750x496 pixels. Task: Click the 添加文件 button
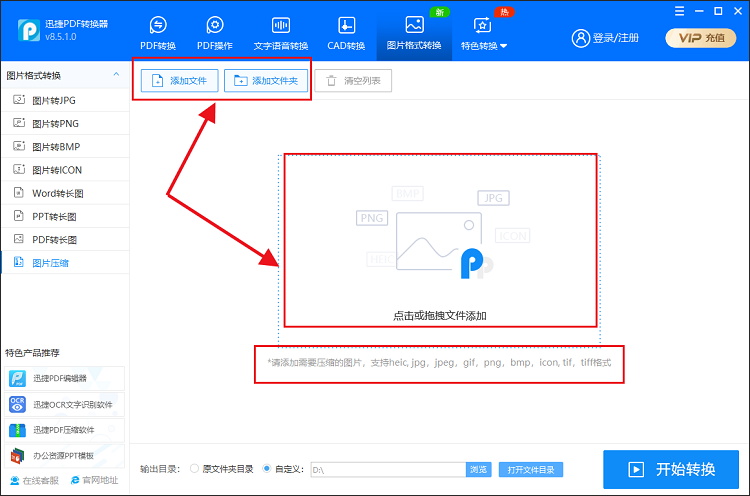tap(179, 80)
